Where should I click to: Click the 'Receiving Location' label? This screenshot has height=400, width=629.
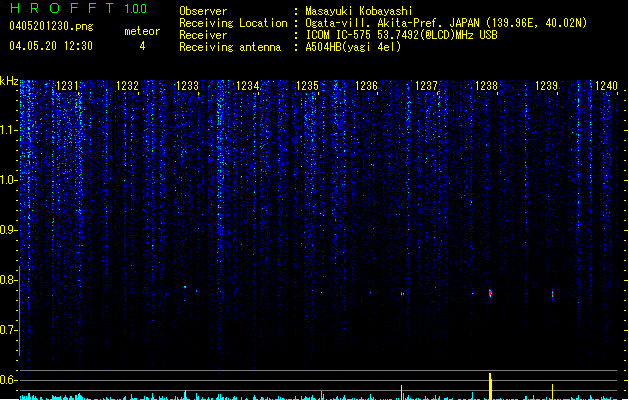(x=233, y=23)
